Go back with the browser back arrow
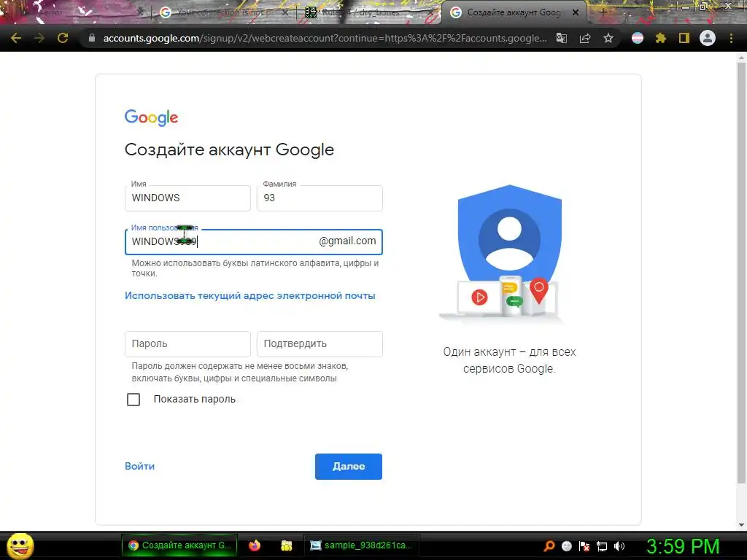 tap(16, 38)
